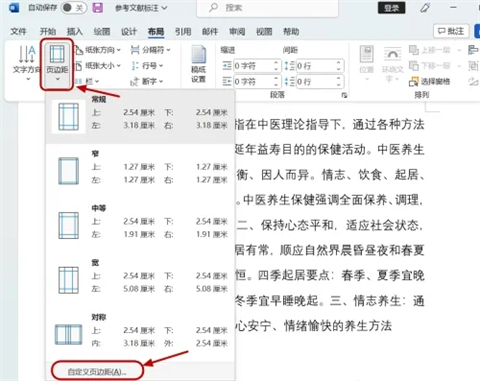This screenshot has height=381, width=480.
Task: Click the align objects icon at ribbon edge
Action: tap(473, 50)
